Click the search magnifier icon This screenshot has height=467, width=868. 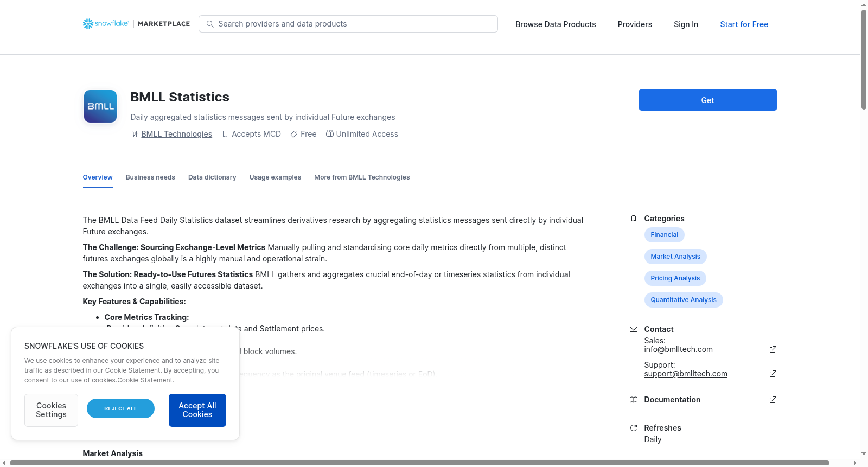click(x=210, y=24)
